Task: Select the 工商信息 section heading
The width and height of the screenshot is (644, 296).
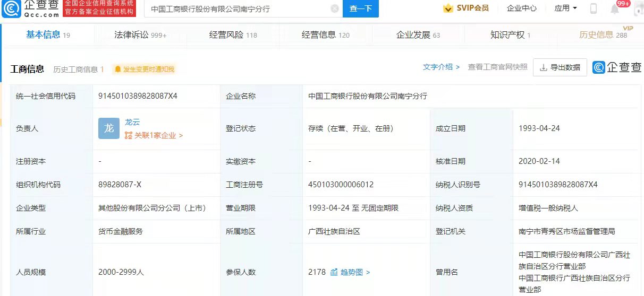Action: 27,69
